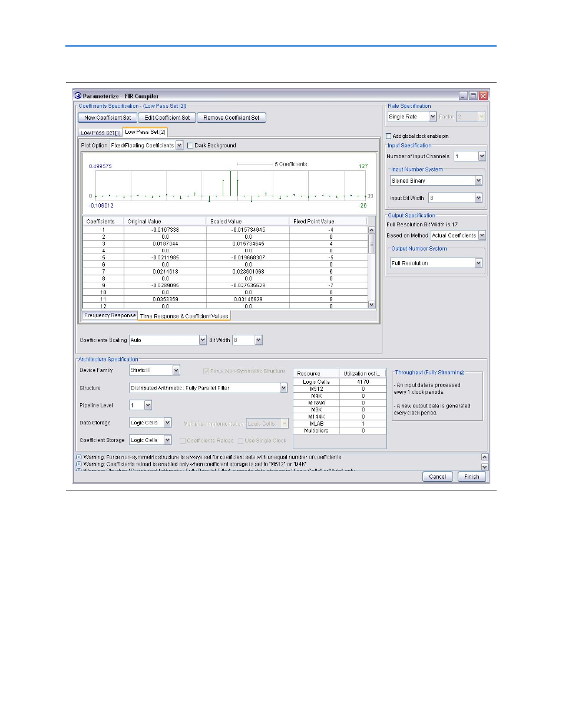Maximize the Parameterize window
Image resolution: width=562 pixels, height=728 pixels.
473,95
